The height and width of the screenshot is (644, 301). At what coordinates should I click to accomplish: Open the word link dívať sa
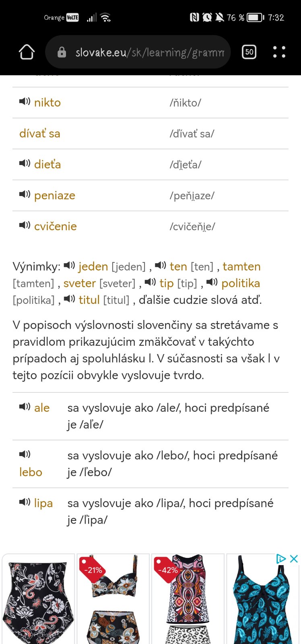(x=39, y=134)
